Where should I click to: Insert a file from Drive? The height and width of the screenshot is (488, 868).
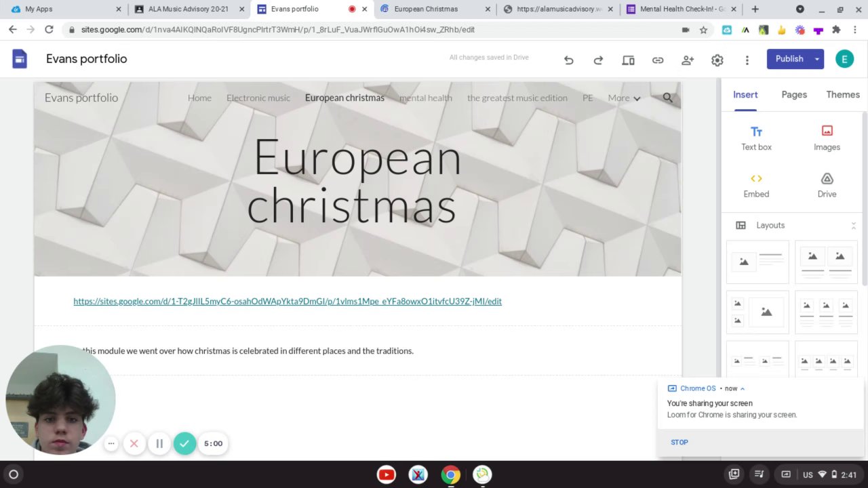(827, 185)
